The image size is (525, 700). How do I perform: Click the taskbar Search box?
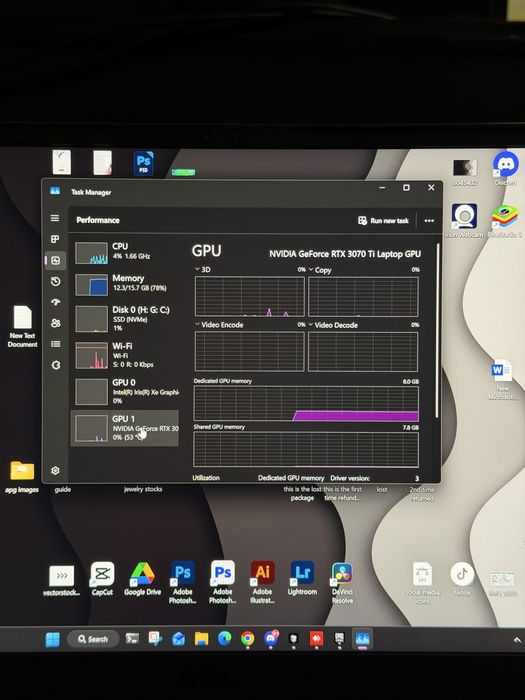pyautogui.click(x=93, y=639)
